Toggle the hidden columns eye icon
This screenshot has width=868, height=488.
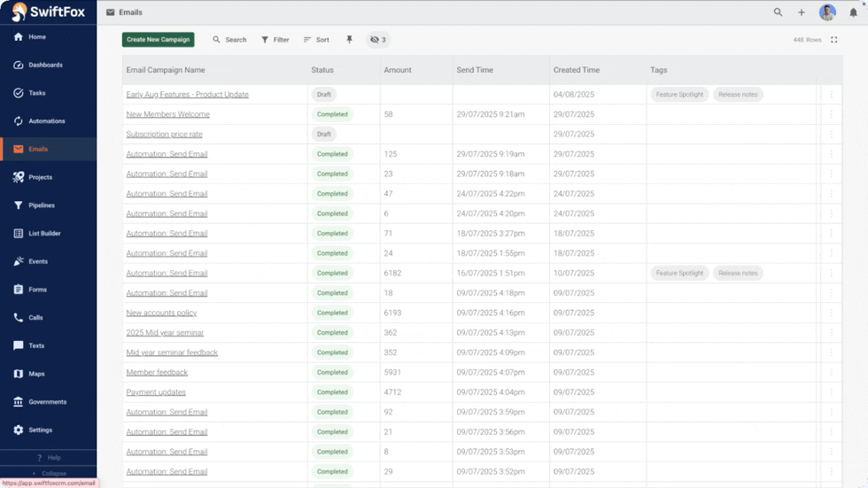pos(378,40)
